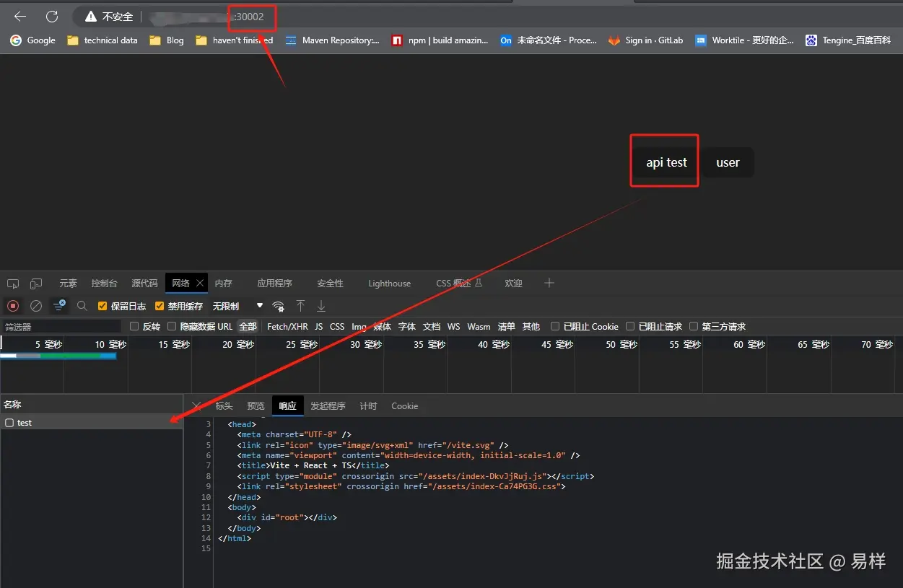Filter requests by 字体 (Font)

click(407, 327)
